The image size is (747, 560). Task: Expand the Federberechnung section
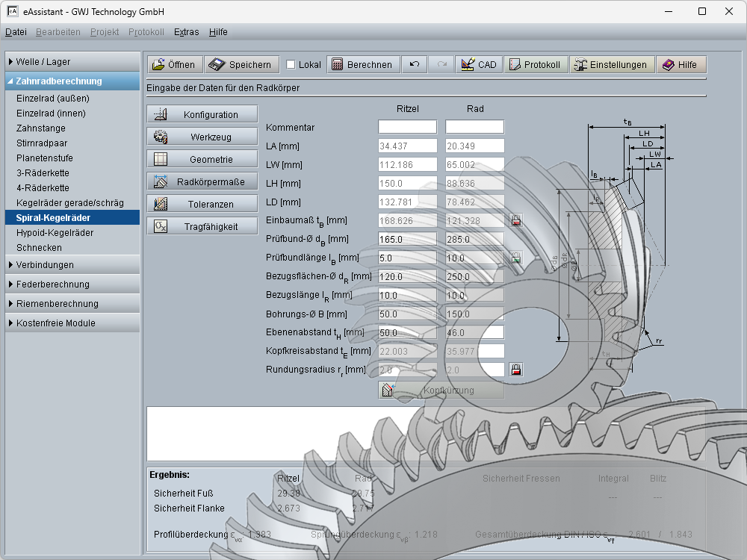(72, 284)
